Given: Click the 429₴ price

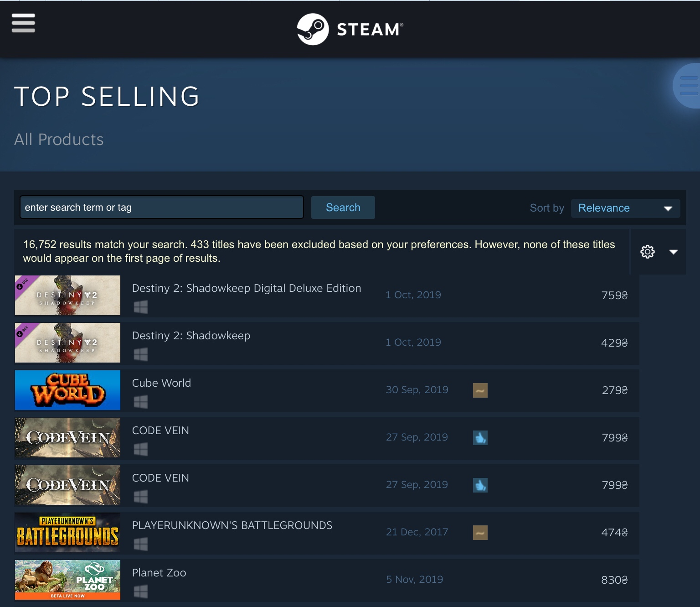Looking at the screenshot, I should tap(614, 343).
